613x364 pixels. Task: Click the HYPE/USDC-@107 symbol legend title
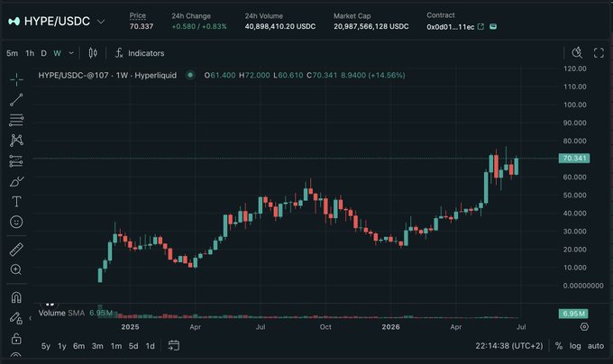(107, 75)
